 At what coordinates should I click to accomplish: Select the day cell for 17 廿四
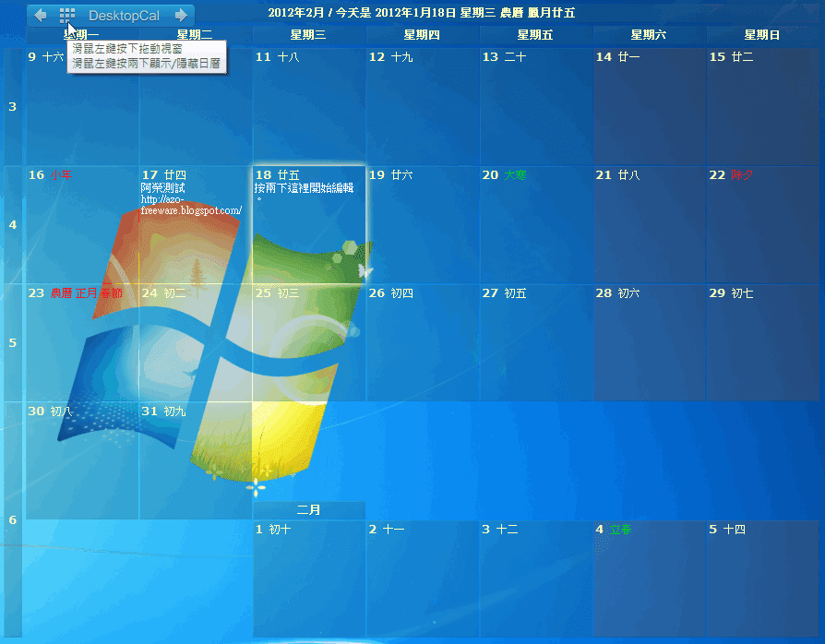click(196, 225)
